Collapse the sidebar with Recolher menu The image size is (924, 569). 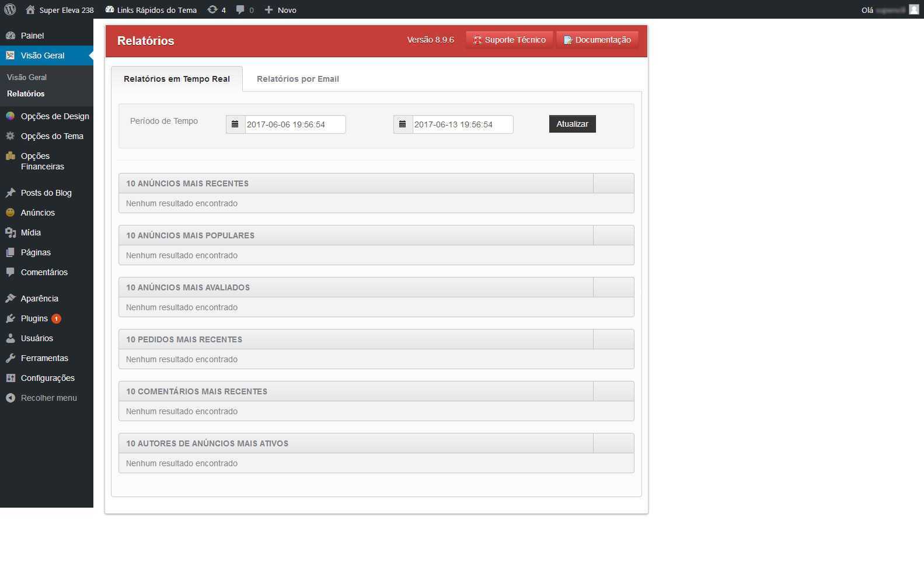pyautogui.click(x=48, y=398)
